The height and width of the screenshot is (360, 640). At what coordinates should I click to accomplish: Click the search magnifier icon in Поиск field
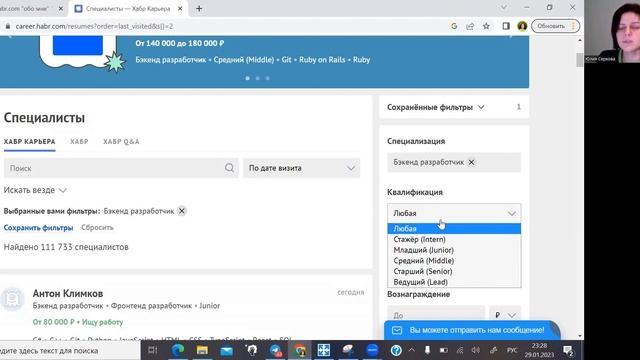(x=229, y=168)
